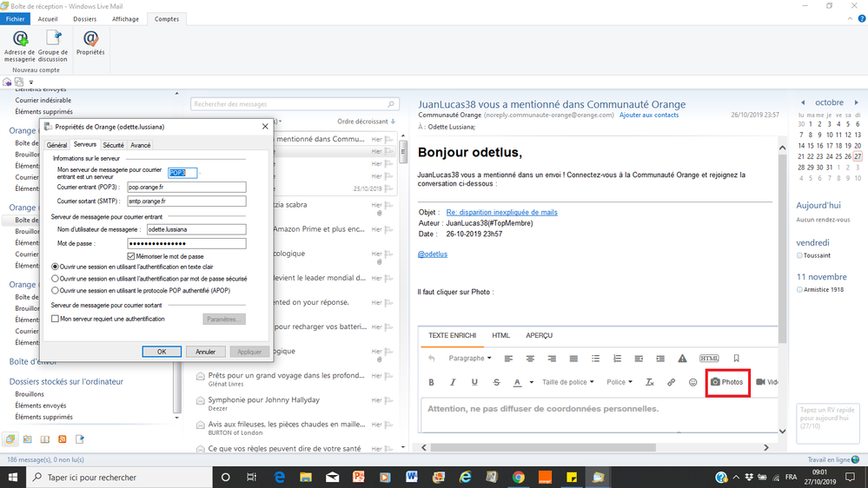Select APOP authenticated protocol radio option
Image resolution: width=868 pixels, height=488 pixels.
(55, 291)
